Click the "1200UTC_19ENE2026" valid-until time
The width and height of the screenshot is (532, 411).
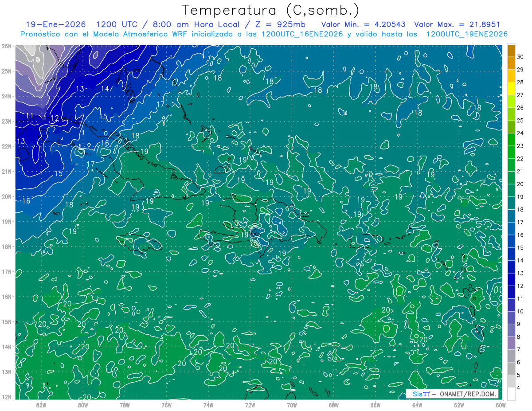(x=467, y=34)
